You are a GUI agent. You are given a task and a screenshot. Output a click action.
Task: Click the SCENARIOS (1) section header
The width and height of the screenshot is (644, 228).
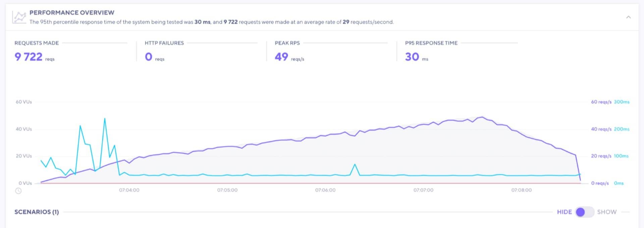click(x=37, y=212)
